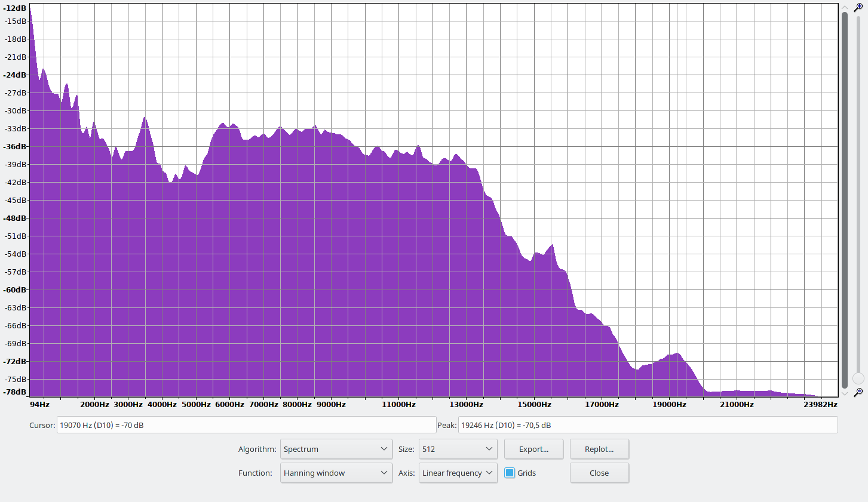
Task: Open the Size dropdown showing 512
Action: pos(458,449)
